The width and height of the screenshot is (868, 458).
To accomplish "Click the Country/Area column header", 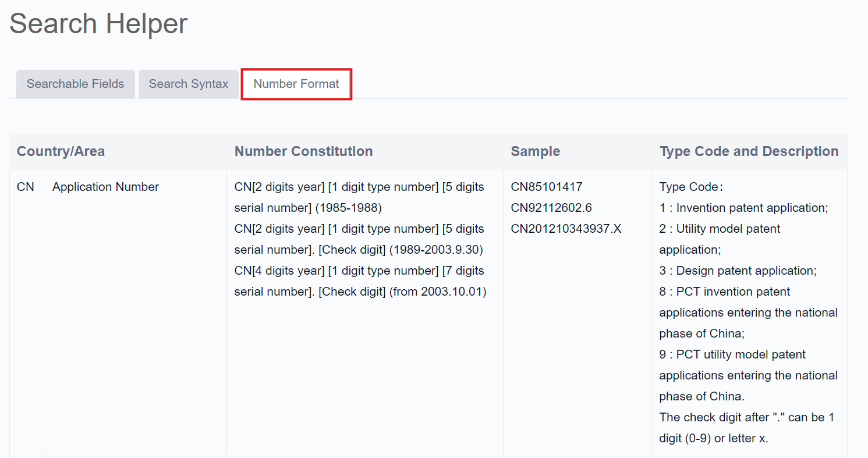I will [x=61, y=151].
